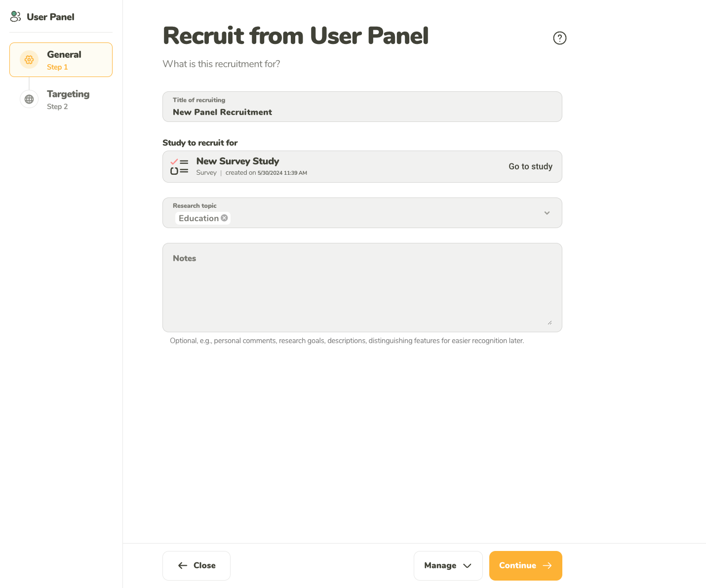Image resolution: width=706 pixels, height=588 pixels.
Task: Click the Manage chevron arrow
Action: (x=467, y=566)
